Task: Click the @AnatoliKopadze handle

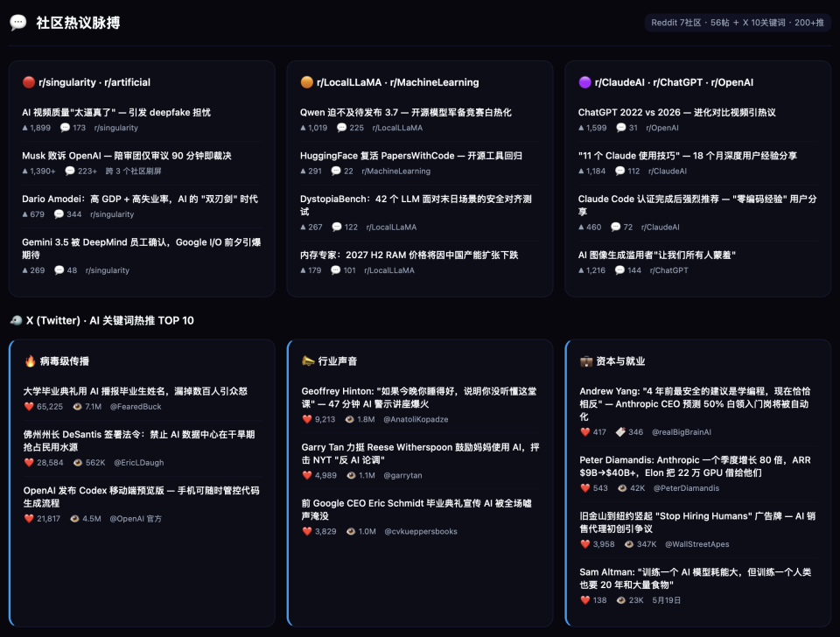Action: tap(416, 419)
